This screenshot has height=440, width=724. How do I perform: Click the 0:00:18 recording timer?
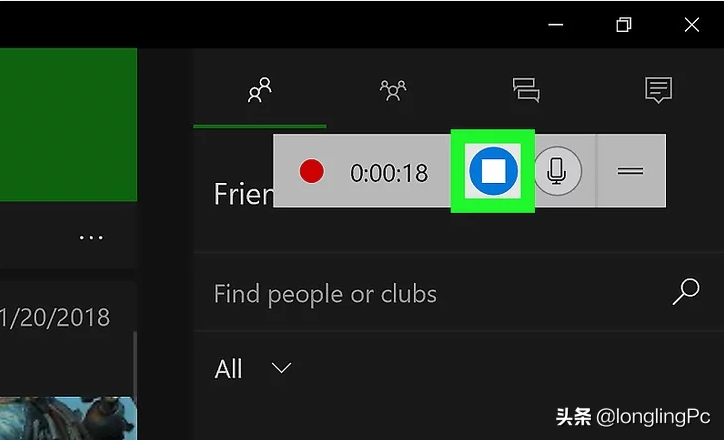tap(389, 173)
